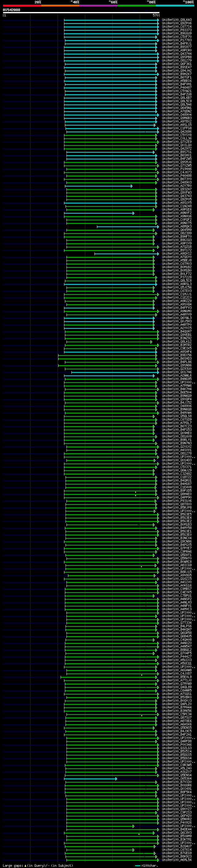Viewport: 197px width, 868px height.
Task: Select the UniRef100_P93106 label
Action: [177, 501]
